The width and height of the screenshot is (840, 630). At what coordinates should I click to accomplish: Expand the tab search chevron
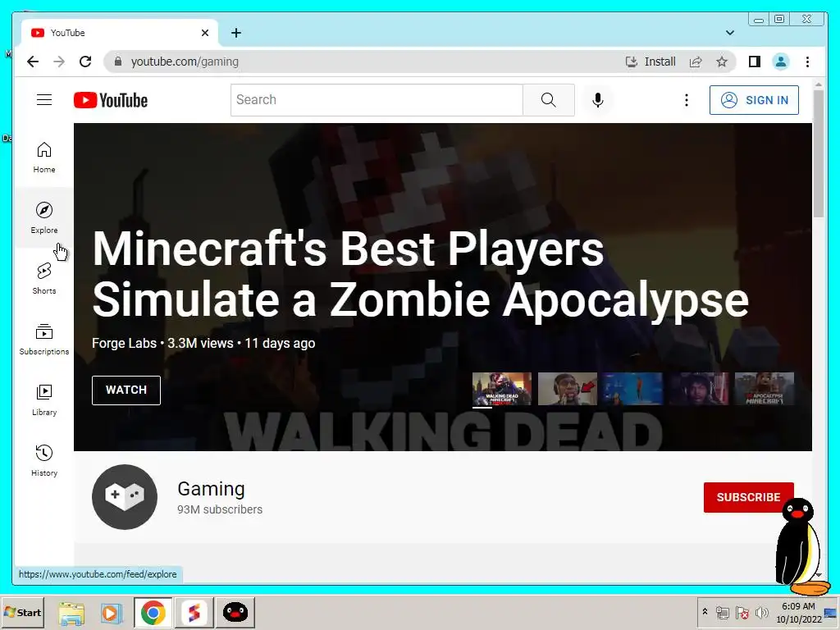[729, 33]
